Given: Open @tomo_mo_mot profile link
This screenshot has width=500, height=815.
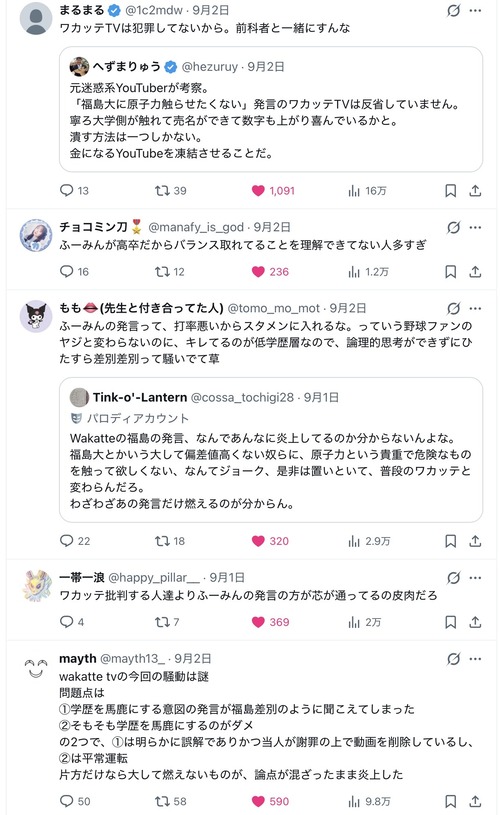Looking at the screenshot, I should click(x=273, y=308).
